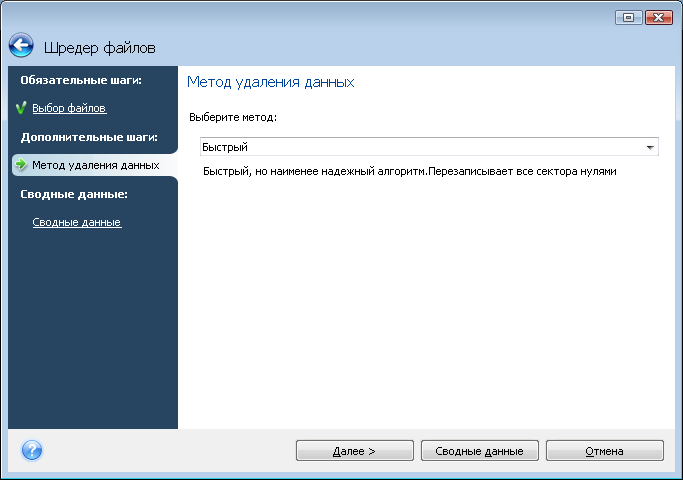Close the Шредер файлов window
Viewport: 683px width, 480px height.
pyautogui.click(x=657, y=17)
